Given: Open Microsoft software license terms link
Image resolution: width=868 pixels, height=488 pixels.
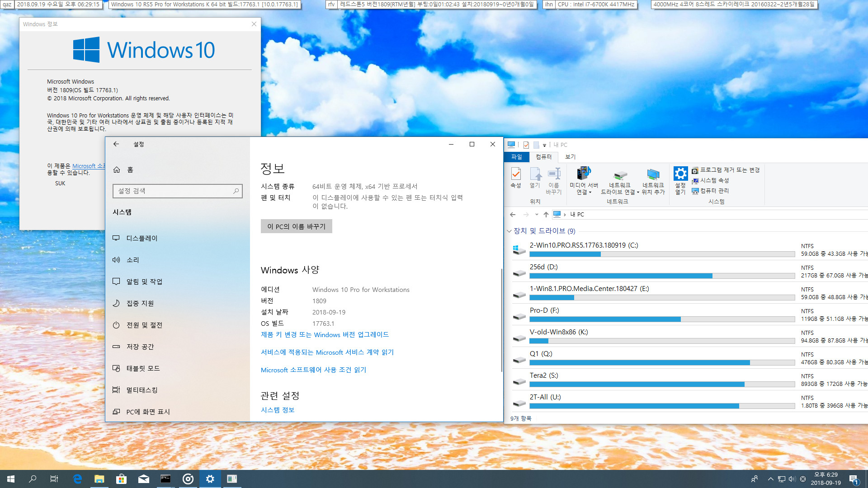Looking at the screenshot, I should (x=313, y=370).
